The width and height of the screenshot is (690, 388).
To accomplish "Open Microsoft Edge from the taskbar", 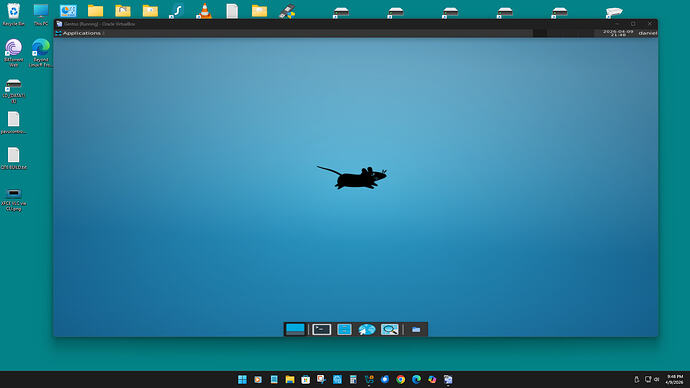I will [x=416, y=379].
